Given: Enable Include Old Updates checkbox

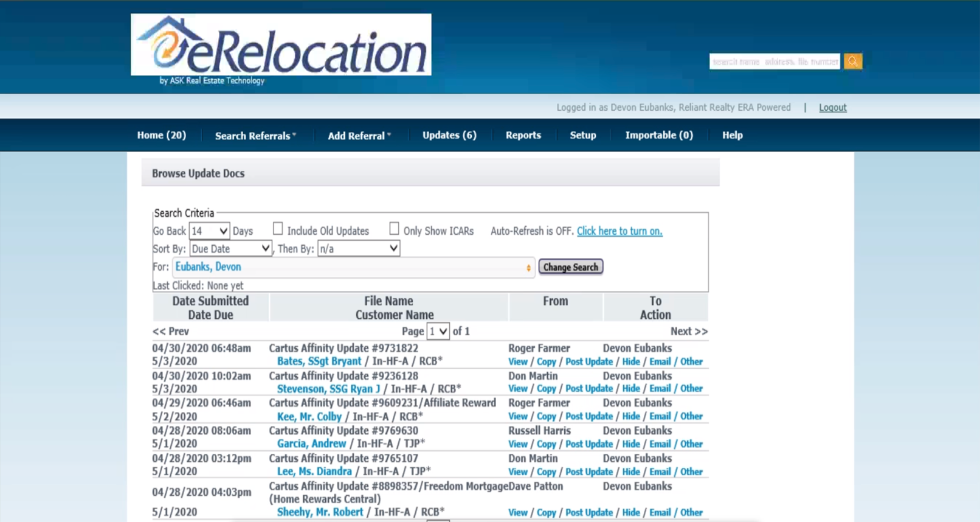Looking at the screenshot, I should 278,229.
